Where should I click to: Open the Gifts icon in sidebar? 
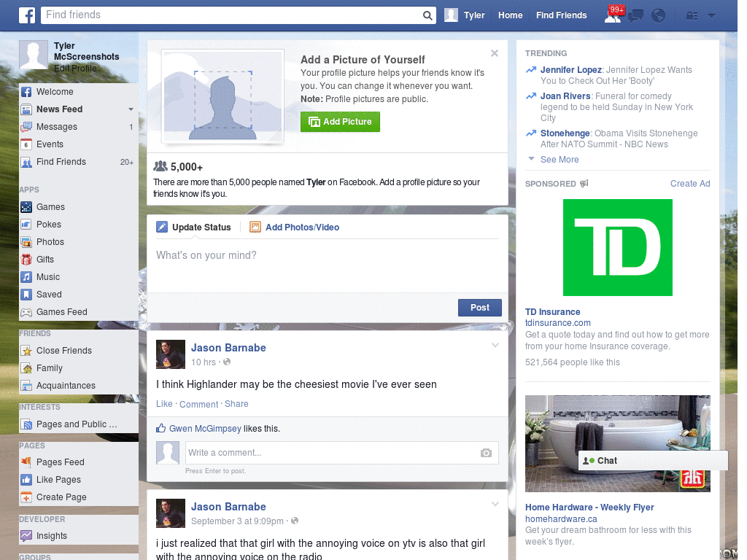26,260
